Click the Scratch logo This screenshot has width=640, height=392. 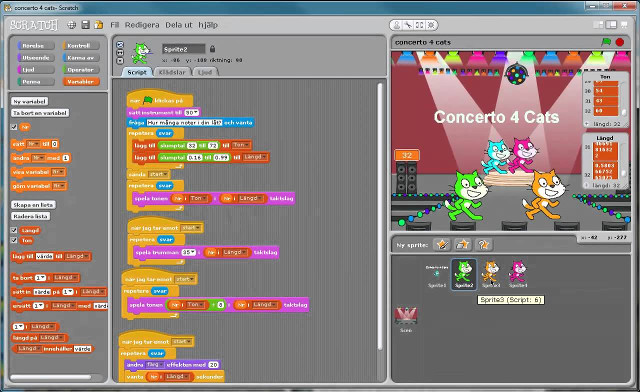[x=34, y=25]
